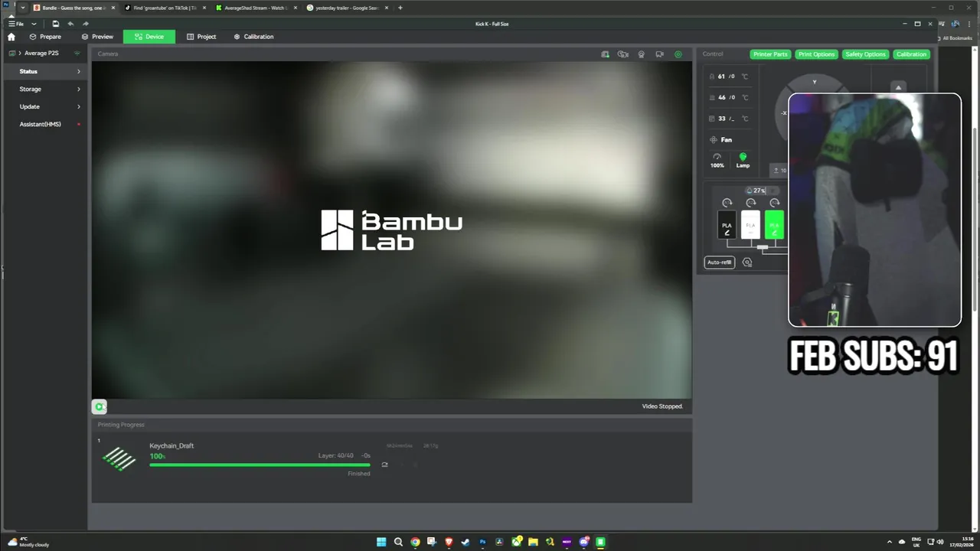This screenshot has width=980, height=551.
Task: Click the bed up arrow button
Action: (x=899, y=87)
